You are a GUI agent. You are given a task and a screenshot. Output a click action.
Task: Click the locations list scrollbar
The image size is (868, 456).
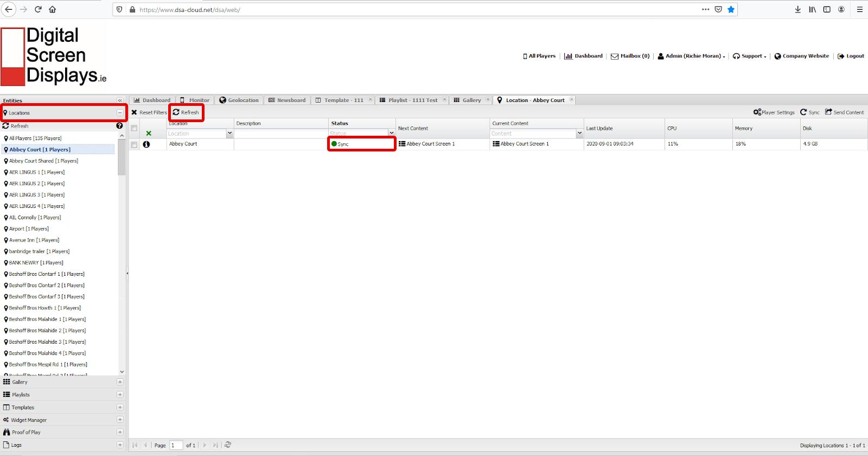point(122,157)
